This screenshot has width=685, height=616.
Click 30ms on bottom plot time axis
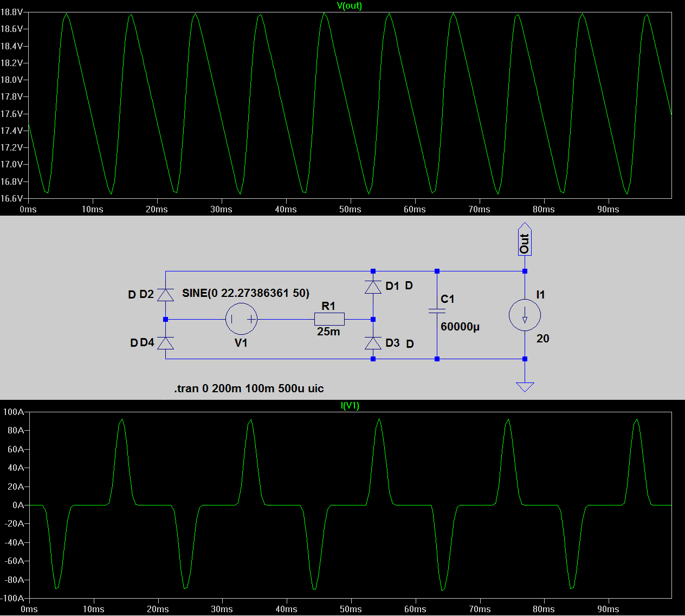(x=222, y=609)
